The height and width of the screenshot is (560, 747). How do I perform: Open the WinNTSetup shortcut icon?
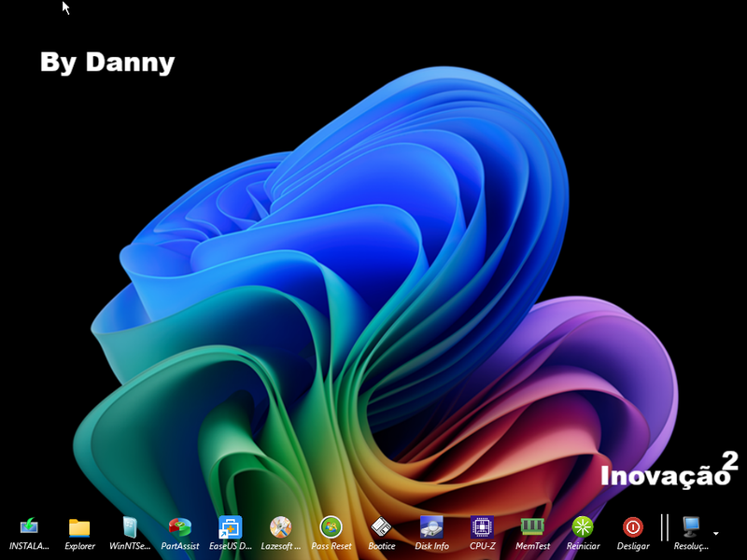click(130, 527)
